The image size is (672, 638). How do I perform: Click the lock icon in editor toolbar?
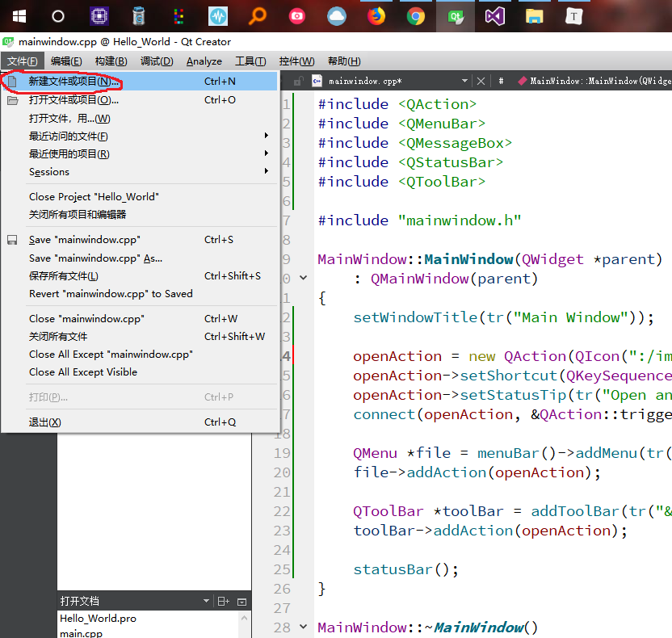coord(299,81)
